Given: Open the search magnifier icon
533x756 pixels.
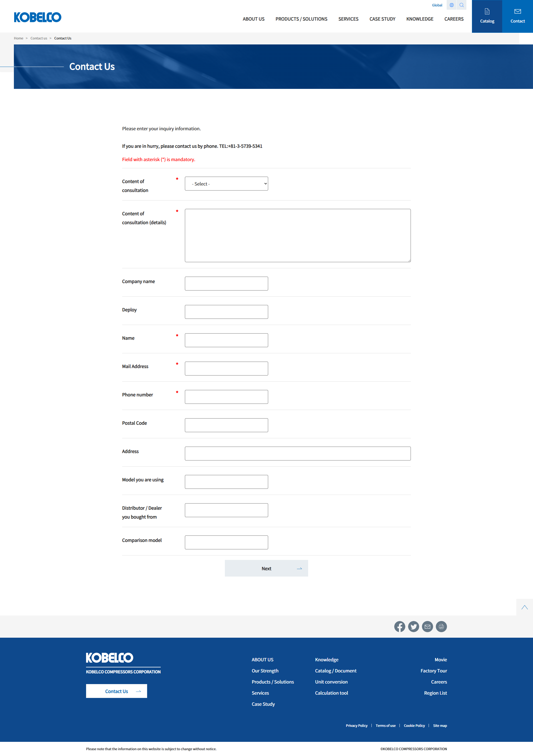Looking at the screenshot, I should [461, 5].
